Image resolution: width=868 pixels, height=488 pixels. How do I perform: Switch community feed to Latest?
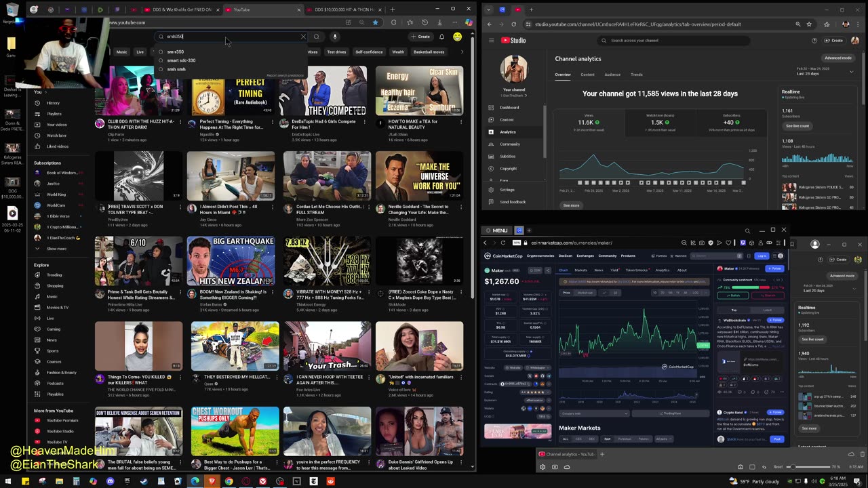pos(768,310)
